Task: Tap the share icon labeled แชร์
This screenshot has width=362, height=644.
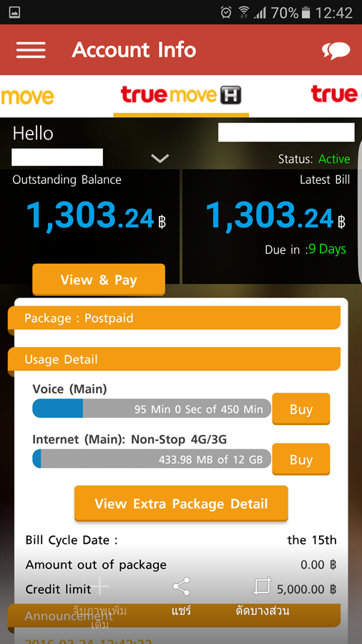Action: (181, 587)
